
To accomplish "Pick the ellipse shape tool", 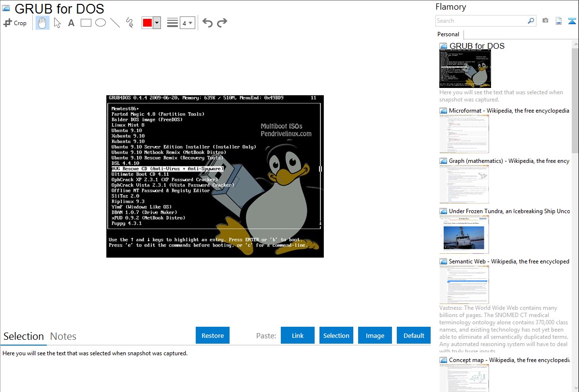I will click(101, 23).
